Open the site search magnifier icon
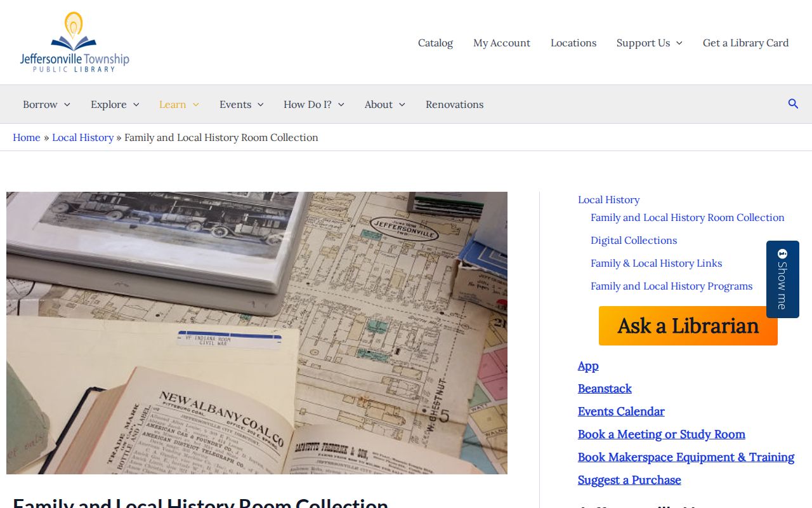 coord(793,104)
